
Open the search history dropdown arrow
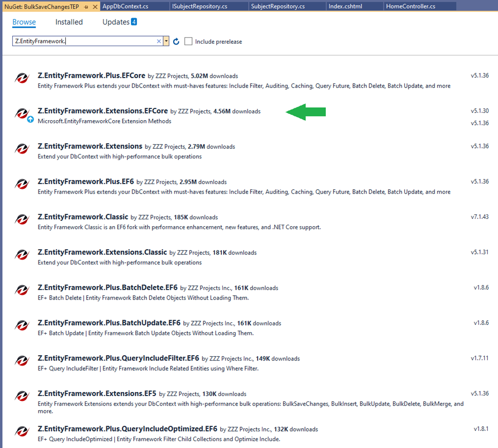(166, 42)
